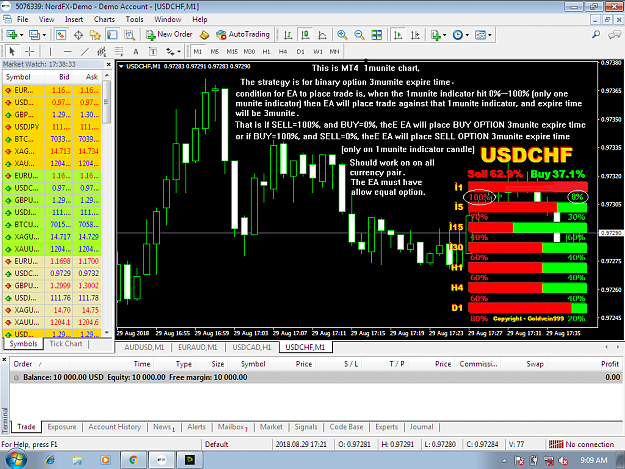Switch timeframe to M5
This screenshot has width=625, height=469.
coord(214,51)
